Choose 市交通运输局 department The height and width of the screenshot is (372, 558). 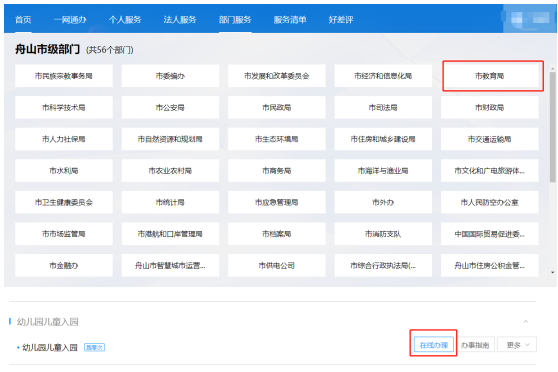click(x=490, y=139)
